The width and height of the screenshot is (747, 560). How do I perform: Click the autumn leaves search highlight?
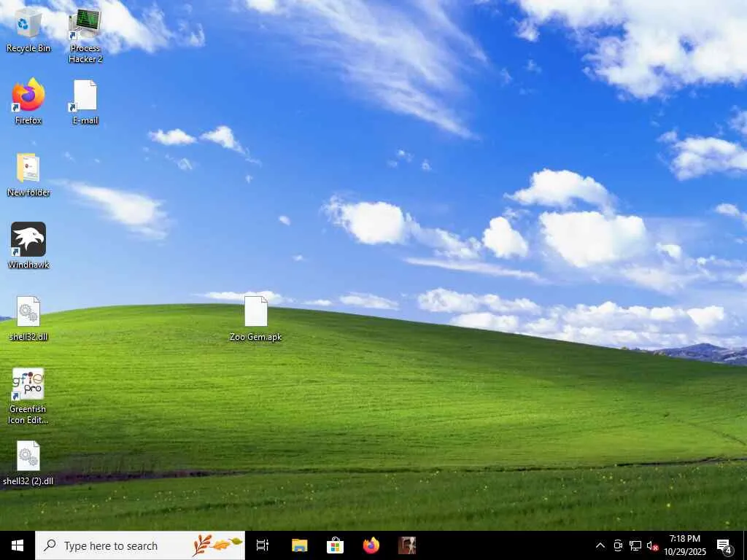217,545
